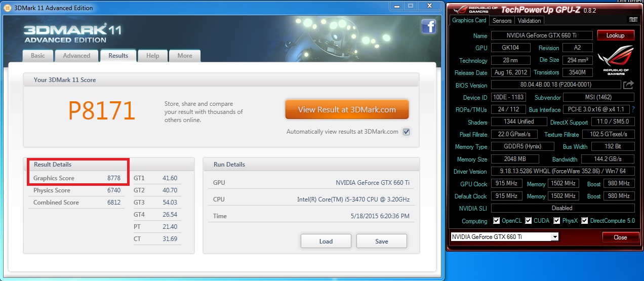Click the GT4 result 26.54
The width and height of the screenshot is (644, 281).
click(170, 215)
